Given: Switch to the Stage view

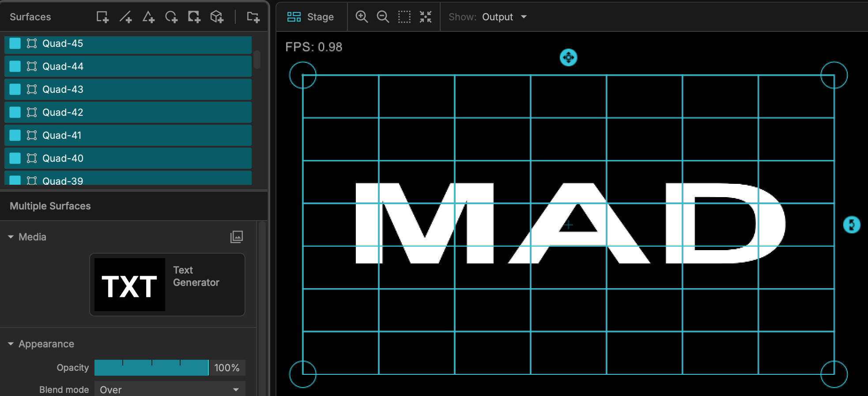Looking at the screenshot, I should (311, 17).
